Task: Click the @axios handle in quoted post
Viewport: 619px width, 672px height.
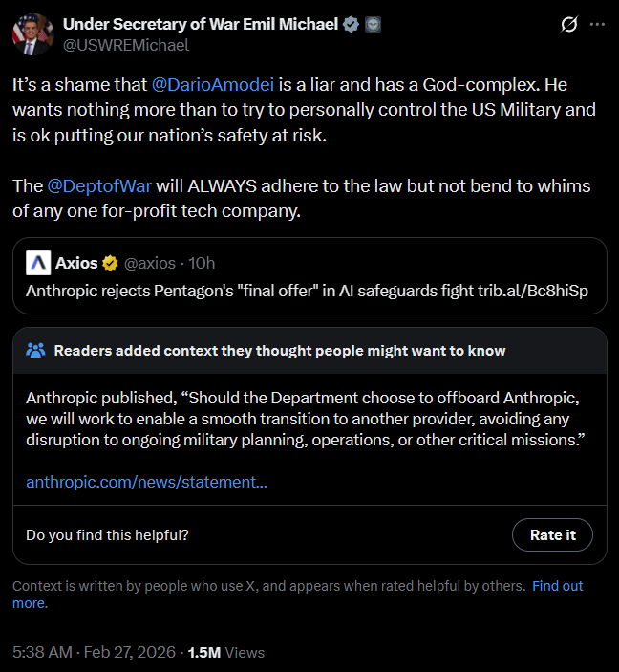Action: tap(151, 263)
